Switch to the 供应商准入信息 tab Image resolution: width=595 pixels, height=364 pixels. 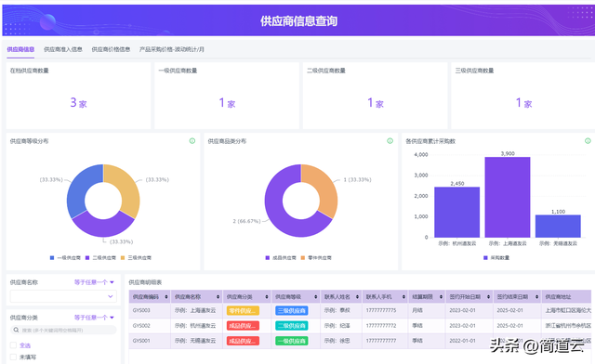[x=63, y=49]
